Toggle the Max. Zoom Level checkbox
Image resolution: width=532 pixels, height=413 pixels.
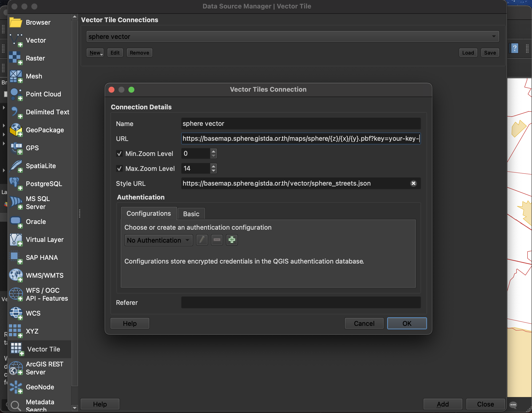(119, 169)
